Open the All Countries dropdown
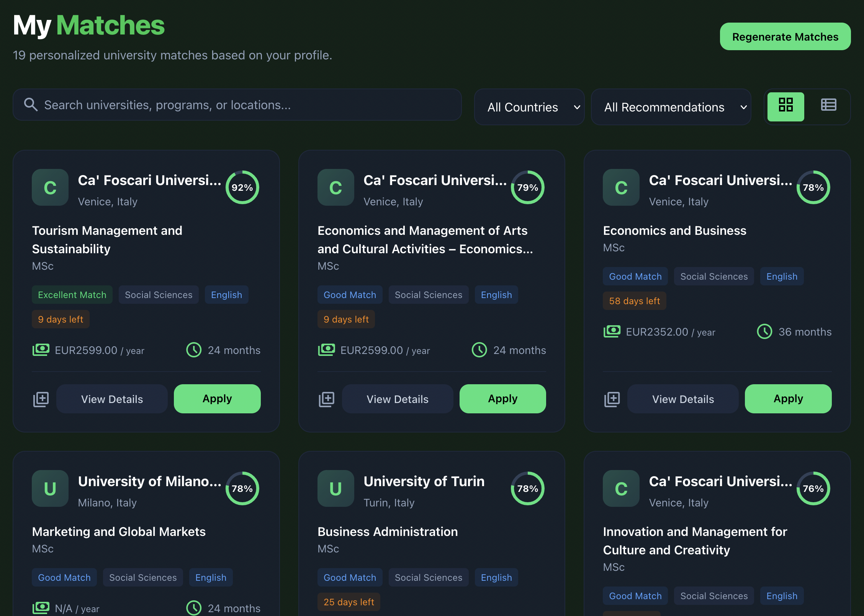Screen dimensions: 864x616 point(530,107)
